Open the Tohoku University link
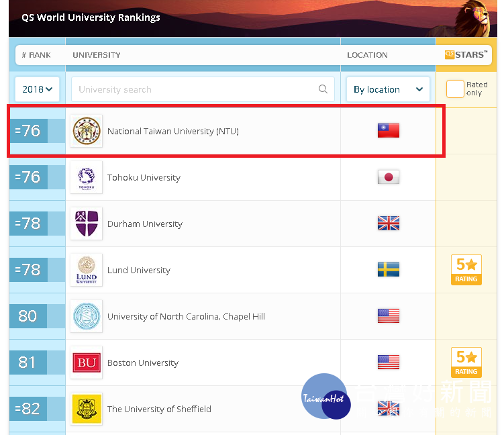The width and height of the screenshot is (504, 435). pos(144,177)
